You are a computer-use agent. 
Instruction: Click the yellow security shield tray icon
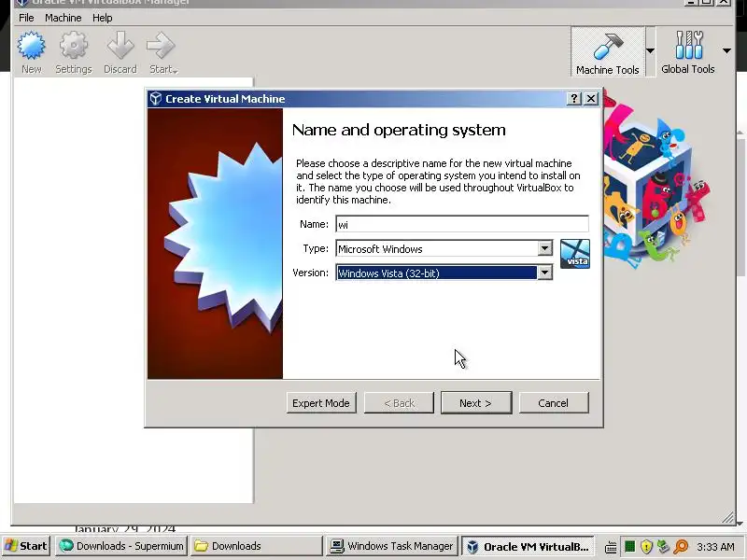click(646, 546)
